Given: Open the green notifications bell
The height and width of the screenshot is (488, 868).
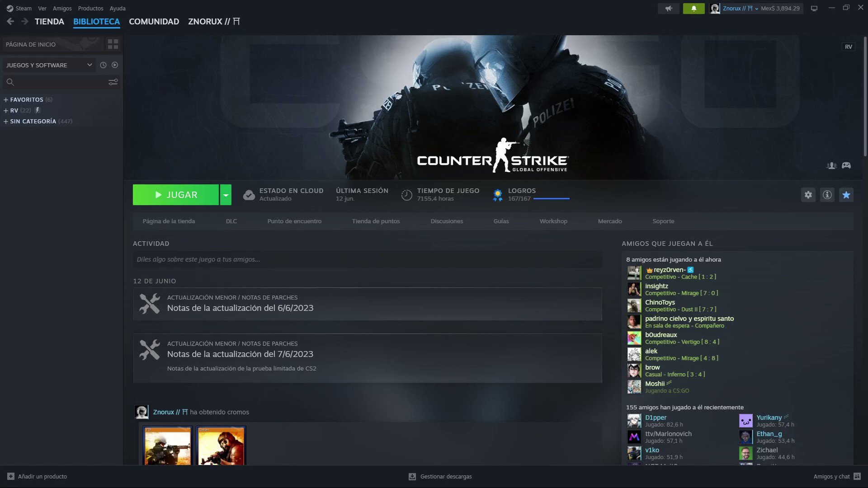Looking at the screenshot, I should [693, 8].
